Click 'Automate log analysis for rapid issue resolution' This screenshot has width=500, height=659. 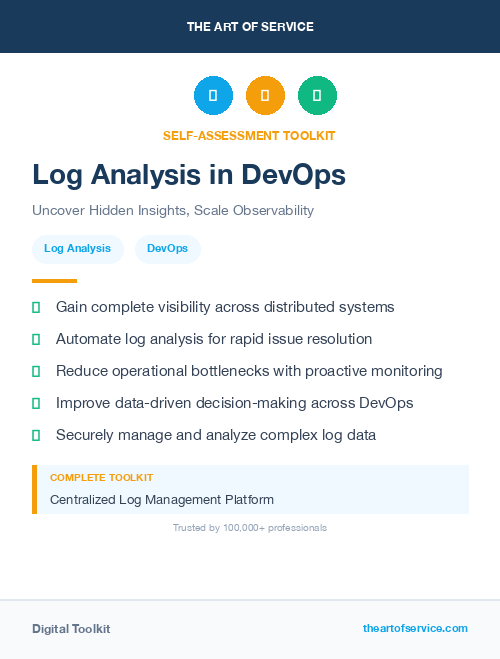214,339
